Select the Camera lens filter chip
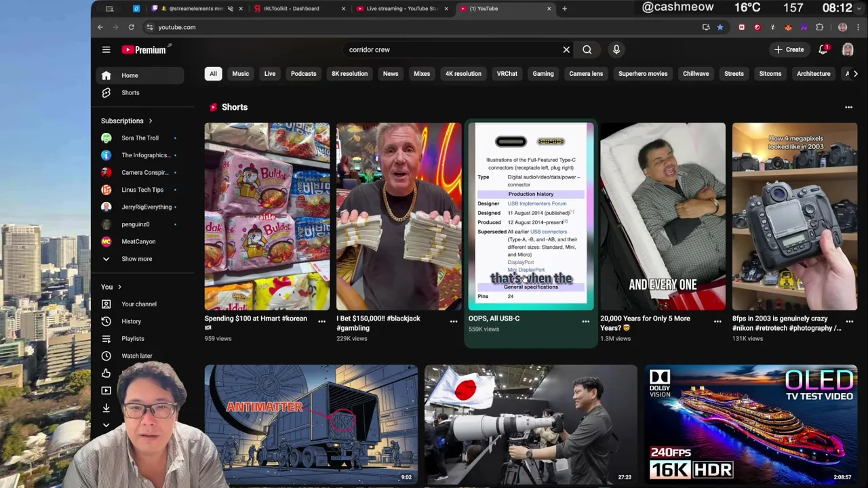The height and width of the screenshot is (488, 868). click(x=586, y=74)
